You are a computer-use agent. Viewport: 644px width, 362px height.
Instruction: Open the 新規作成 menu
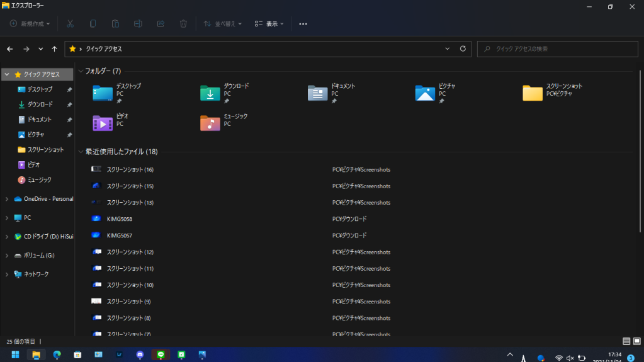click(30, 24)
